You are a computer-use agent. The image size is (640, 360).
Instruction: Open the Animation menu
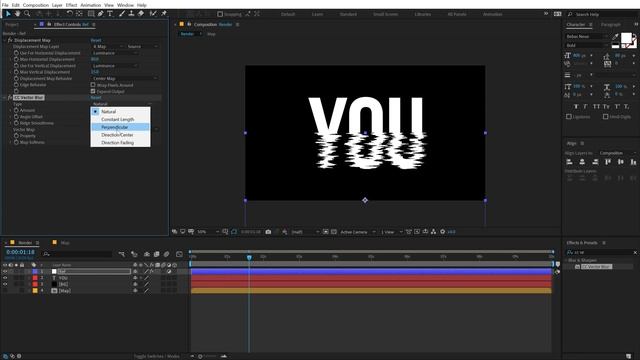[x=91, y=5]
